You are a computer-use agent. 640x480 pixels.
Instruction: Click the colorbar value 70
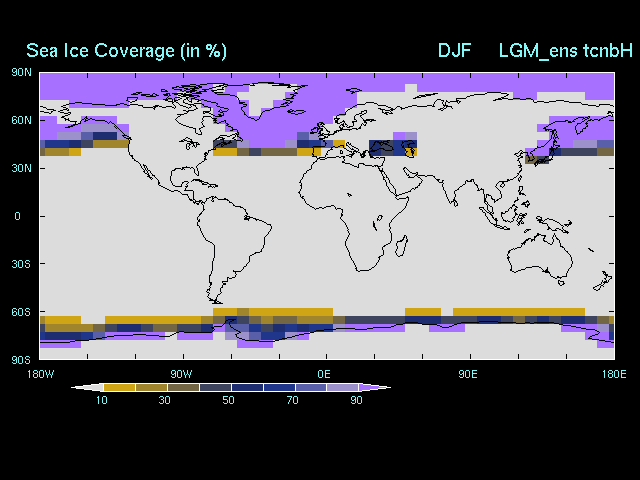click(292, 400)
